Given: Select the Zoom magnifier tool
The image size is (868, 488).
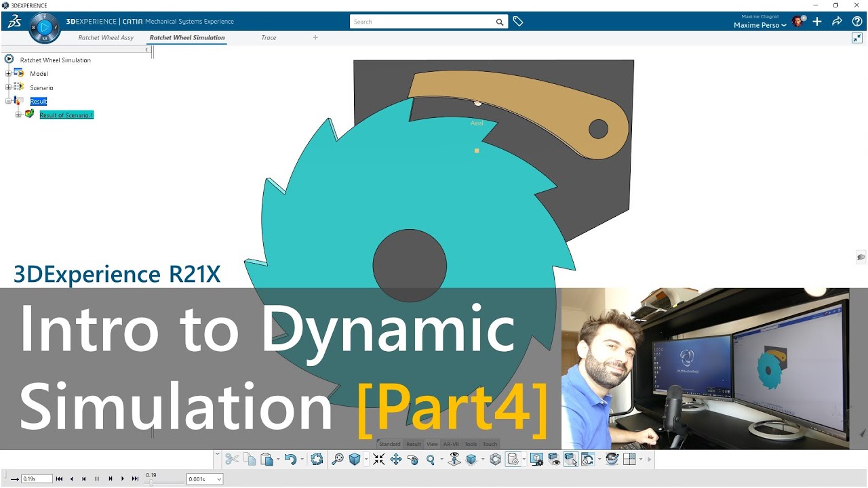Looking at the screenshot, I should (x=430, y=460).
